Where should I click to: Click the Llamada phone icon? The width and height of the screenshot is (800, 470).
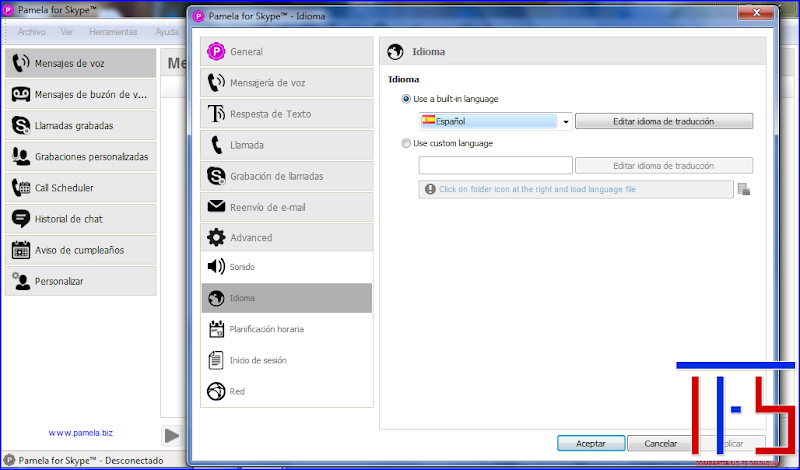(x=216, y=145)
